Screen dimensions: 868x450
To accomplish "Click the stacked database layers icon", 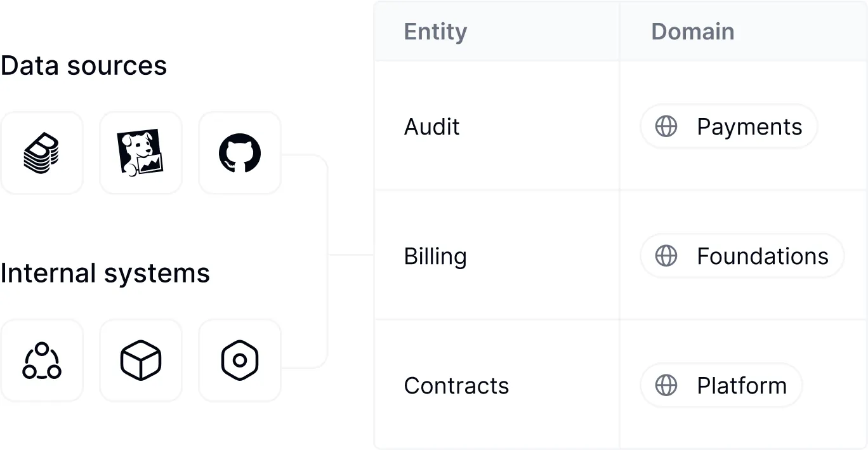I will 42,153.
